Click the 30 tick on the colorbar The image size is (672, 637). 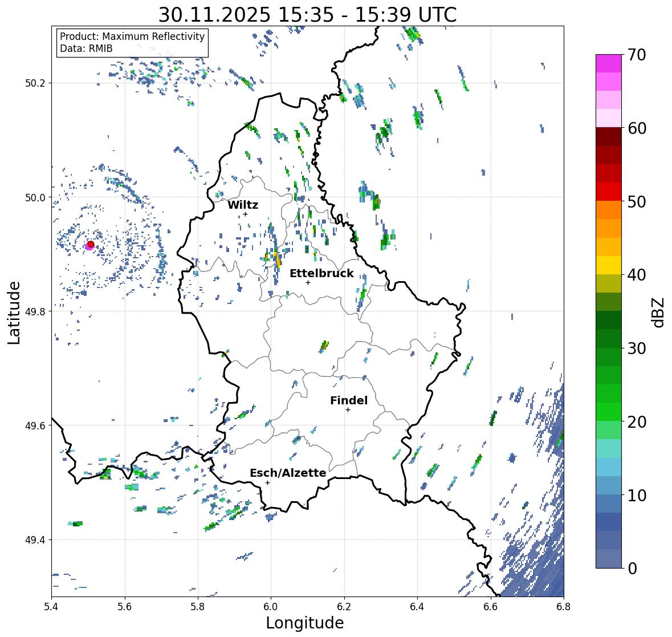637,348
